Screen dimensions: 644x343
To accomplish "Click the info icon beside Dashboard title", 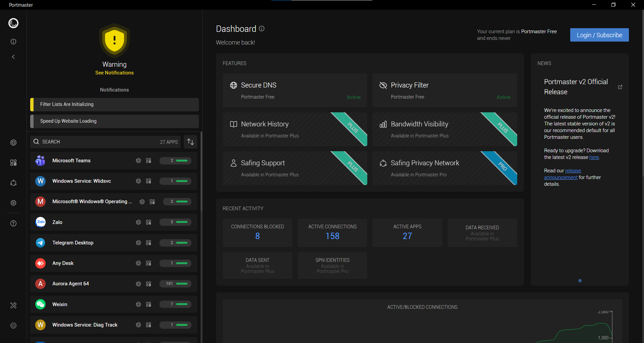I will point(262,29).
